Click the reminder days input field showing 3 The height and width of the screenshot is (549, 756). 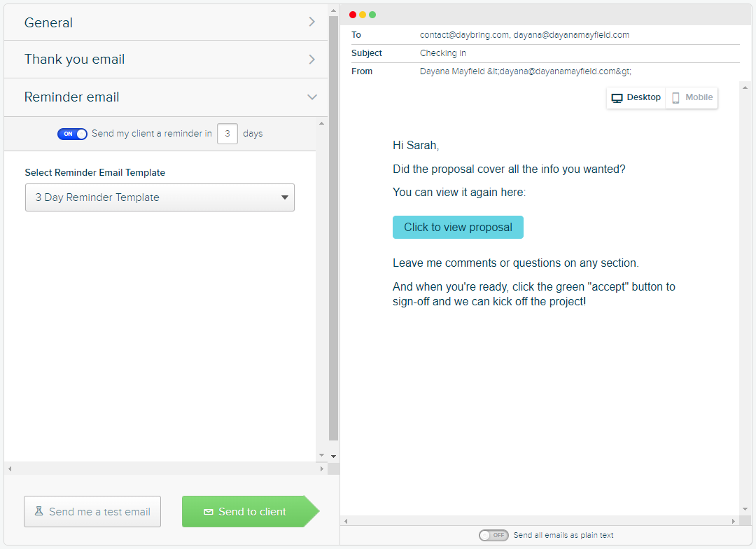(227, 133)
